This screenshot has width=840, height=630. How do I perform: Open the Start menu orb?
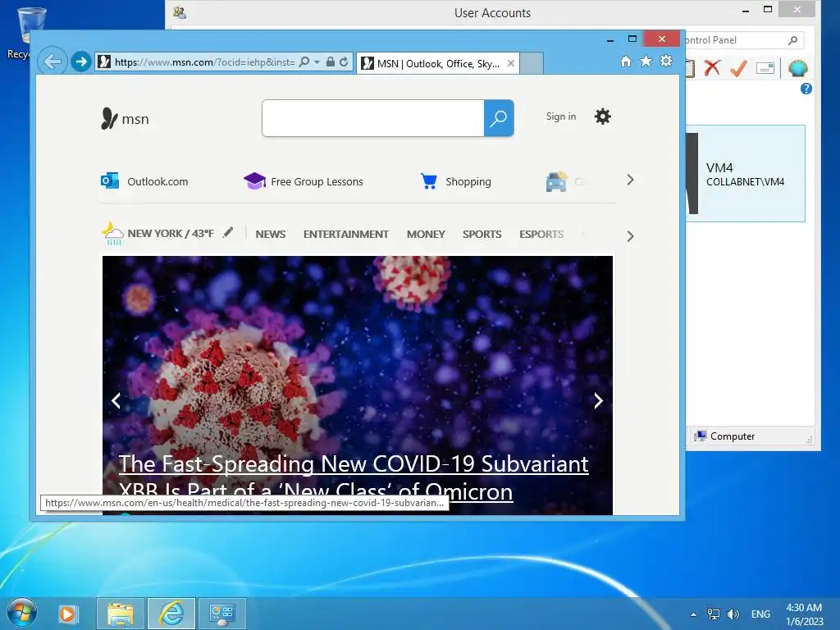coord(22,612)
